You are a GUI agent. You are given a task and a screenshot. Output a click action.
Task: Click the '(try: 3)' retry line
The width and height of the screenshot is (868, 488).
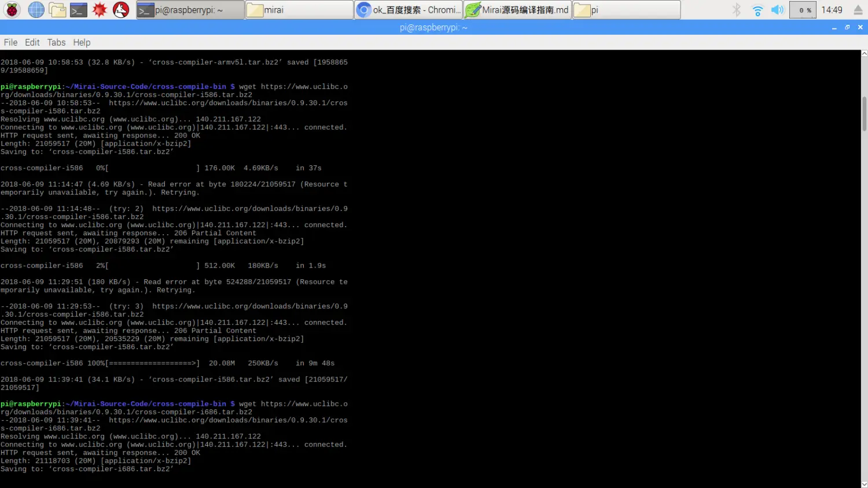click(x=174, y=310)
